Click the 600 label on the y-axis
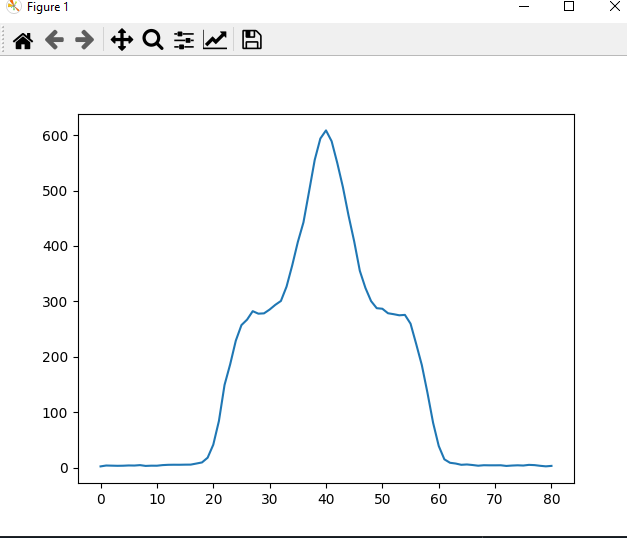 (55, 136)
